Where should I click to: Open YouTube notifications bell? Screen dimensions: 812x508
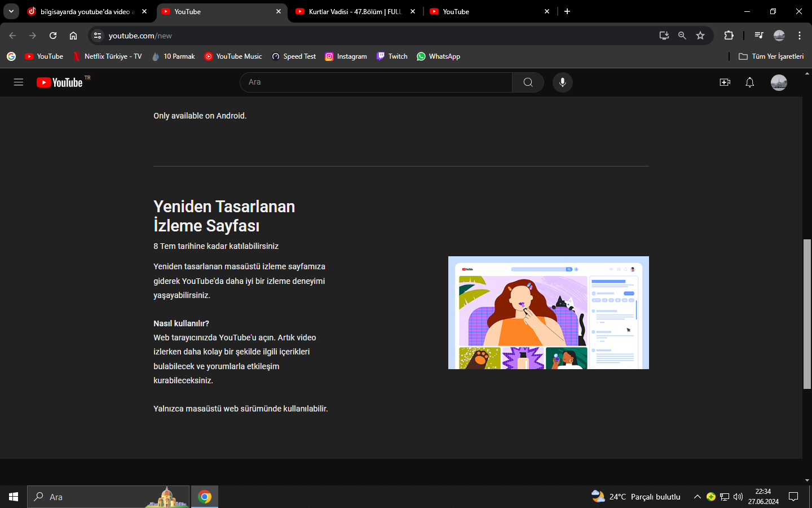(750, 82)
